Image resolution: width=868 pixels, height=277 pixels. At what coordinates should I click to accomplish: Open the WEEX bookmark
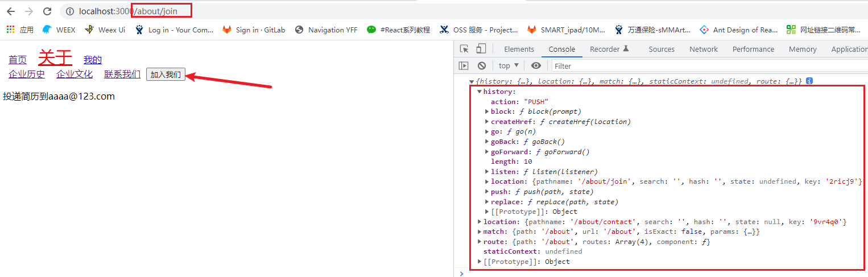(x=59, y=30)
